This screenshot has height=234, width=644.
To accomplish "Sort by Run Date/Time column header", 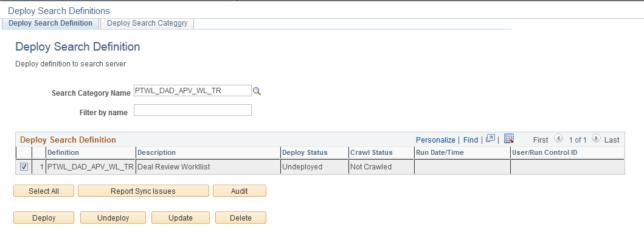I will (x=440, y=152).
